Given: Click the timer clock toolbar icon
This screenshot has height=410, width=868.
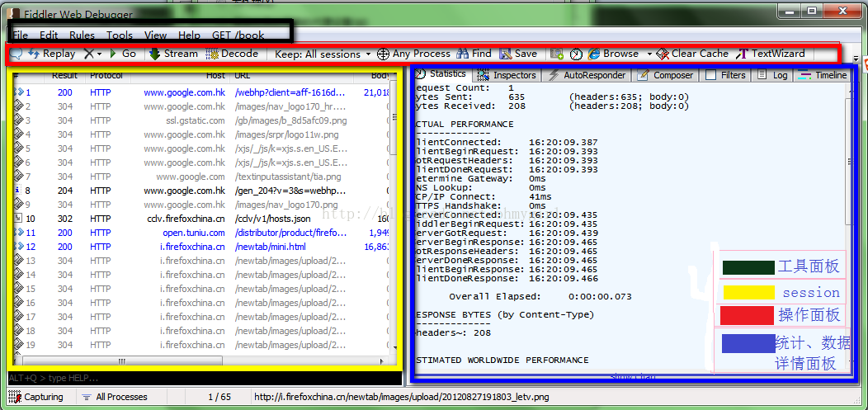Looking at the screenshot, I should [576, 54].
